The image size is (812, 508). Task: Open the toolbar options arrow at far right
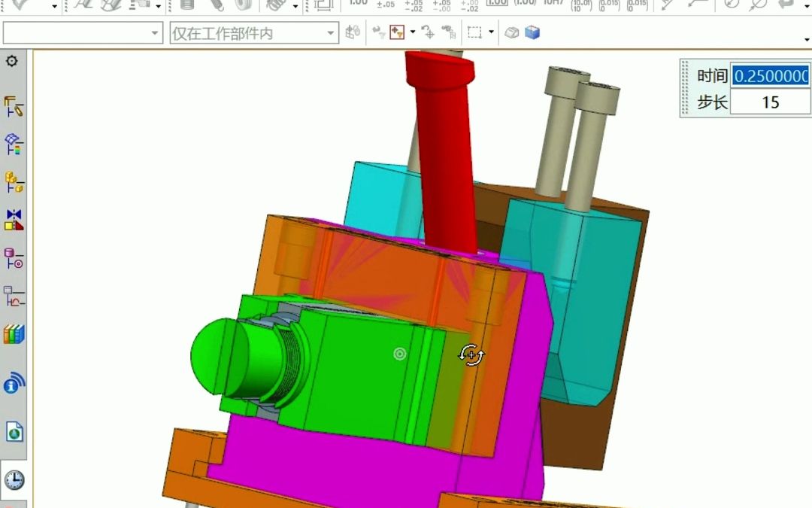click(807, 39)
